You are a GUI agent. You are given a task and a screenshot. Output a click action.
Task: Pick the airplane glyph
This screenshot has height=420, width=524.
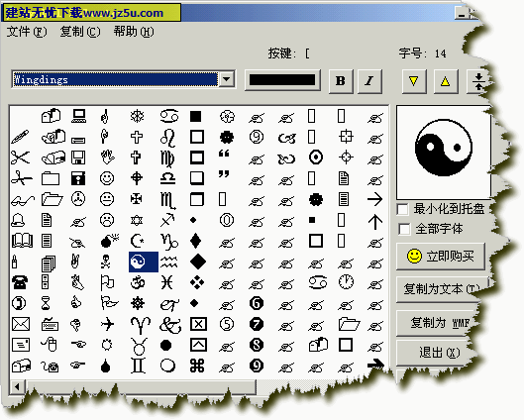[107, 324]
